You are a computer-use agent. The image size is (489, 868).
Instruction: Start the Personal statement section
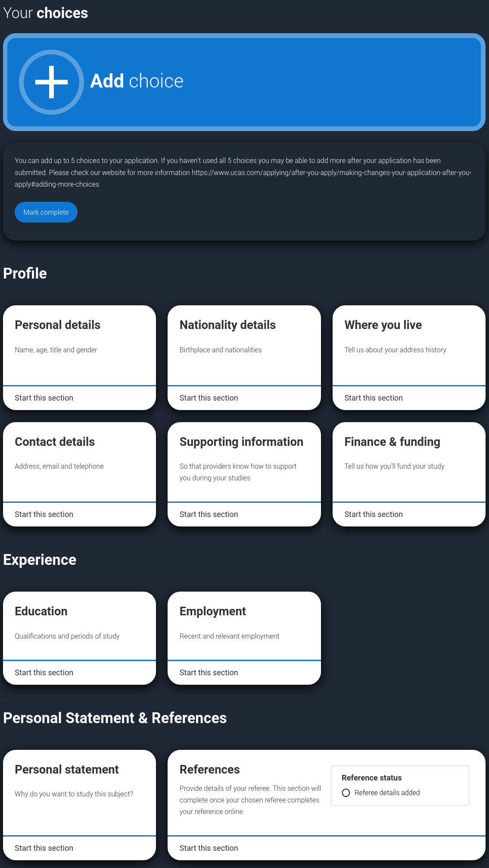[x=44, y=848]
